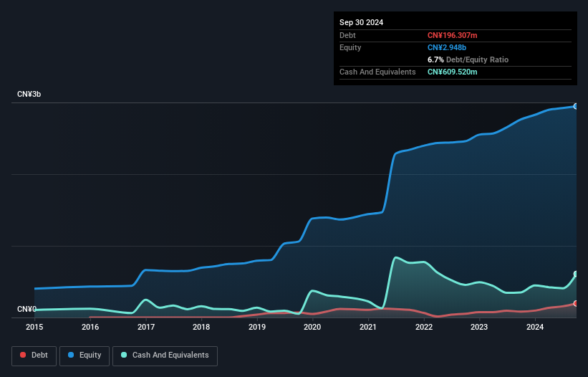Click the CN¥609.520m cash value
Image resolution: width=588 pixels, height=377 pixels.
click(x=452, y=72)
